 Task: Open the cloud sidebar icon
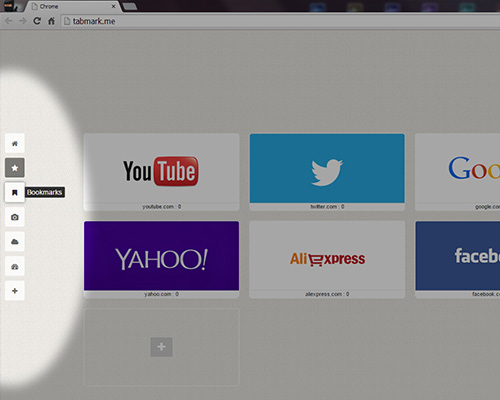15,242
